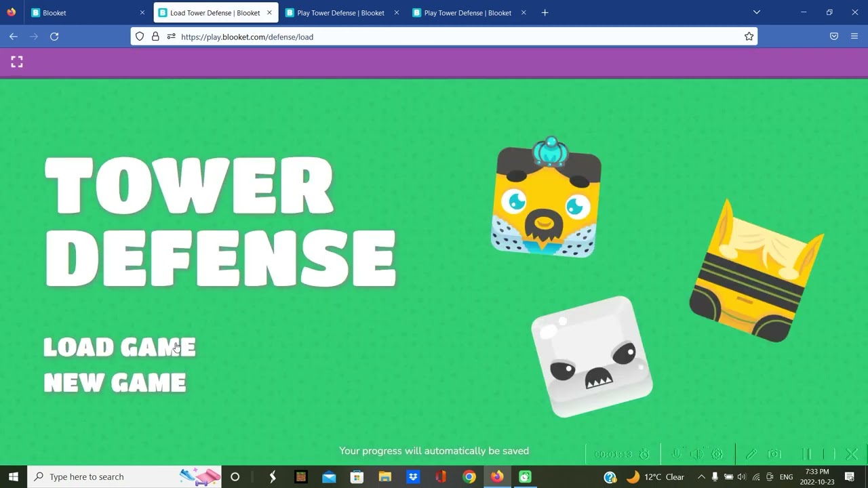
Task: Open Dropbox from taskbar
Action: point(413,476)
